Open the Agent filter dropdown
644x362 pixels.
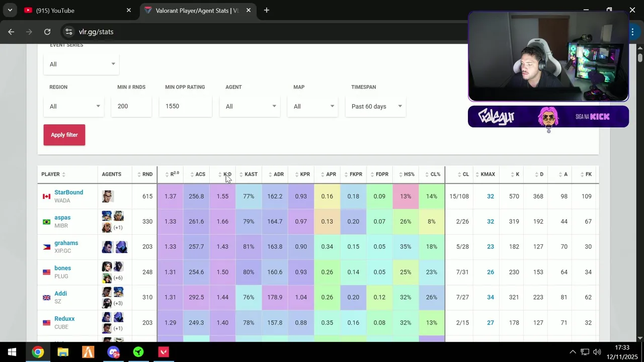coord(250,107)
